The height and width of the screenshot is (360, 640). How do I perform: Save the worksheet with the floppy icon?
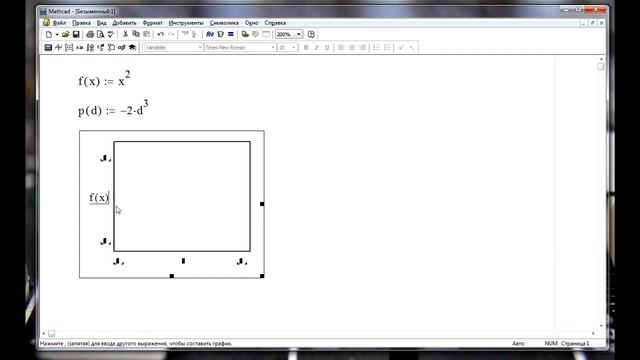pos(76,34)
